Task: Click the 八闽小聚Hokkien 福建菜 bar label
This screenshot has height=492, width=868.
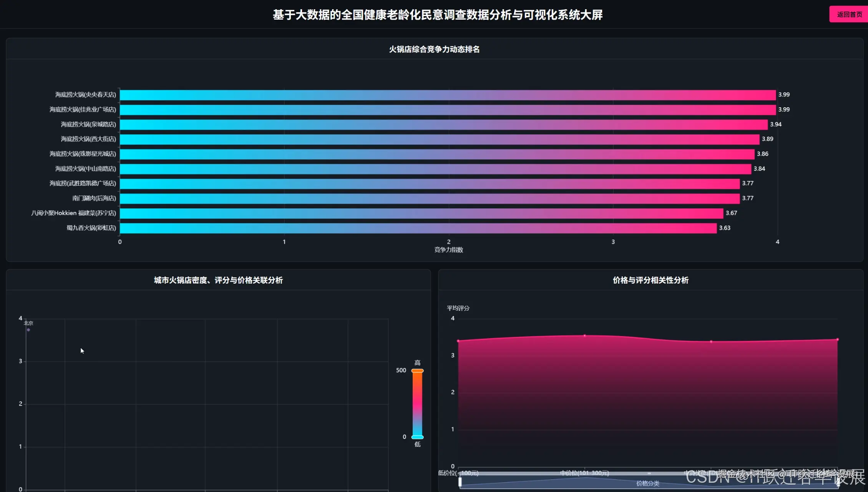Action: [x=73, y=213]
